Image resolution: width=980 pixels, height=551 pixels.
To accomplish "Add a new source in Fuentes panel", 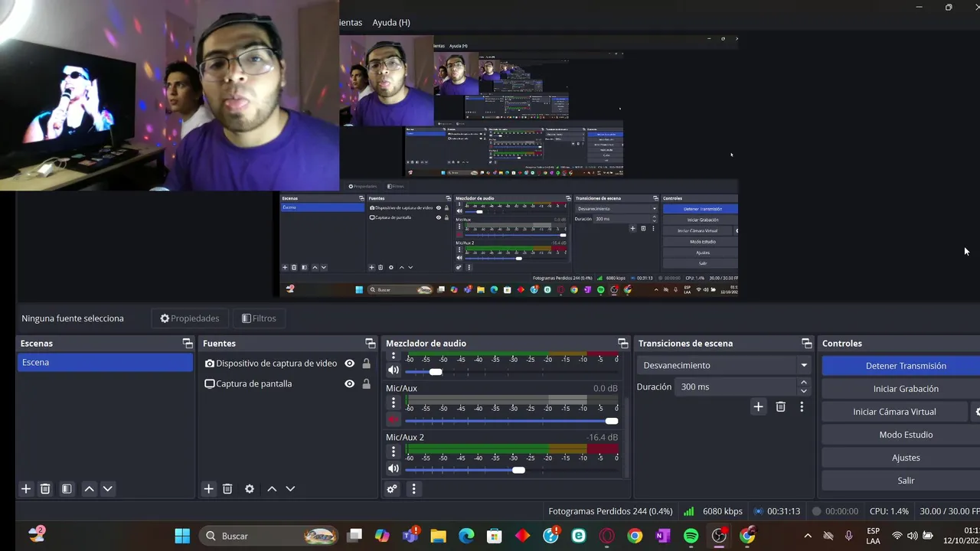I will (208, 488).
